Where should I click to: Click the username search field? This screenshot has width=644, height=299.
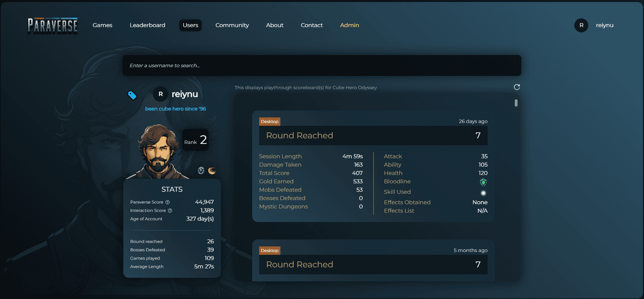tap(322, 65)
